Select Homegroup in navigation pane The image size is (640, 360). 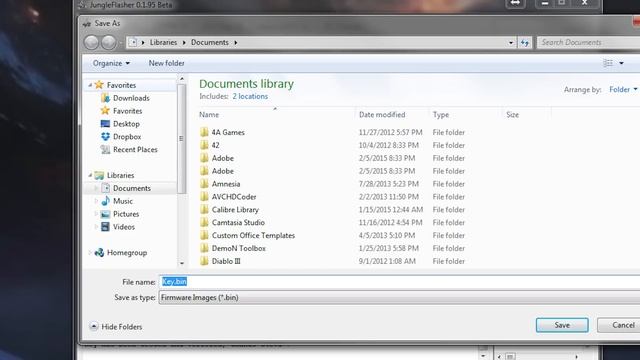pos(121,253)
